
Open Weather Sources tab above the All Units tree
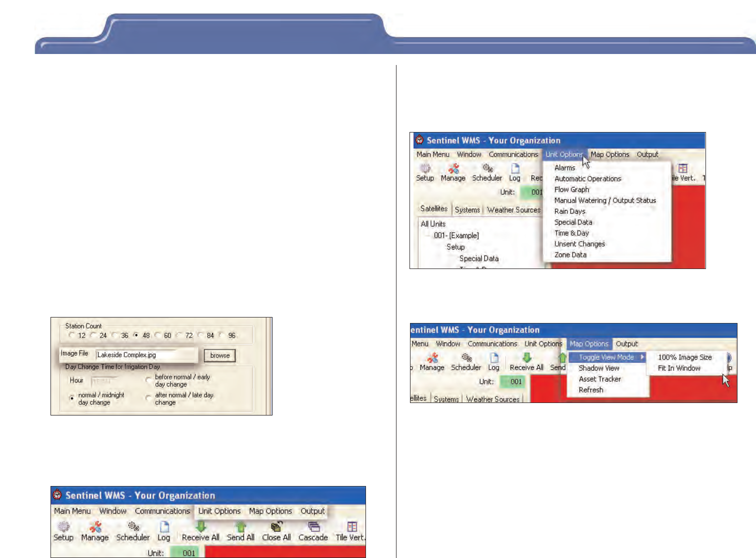click(514, 210)
